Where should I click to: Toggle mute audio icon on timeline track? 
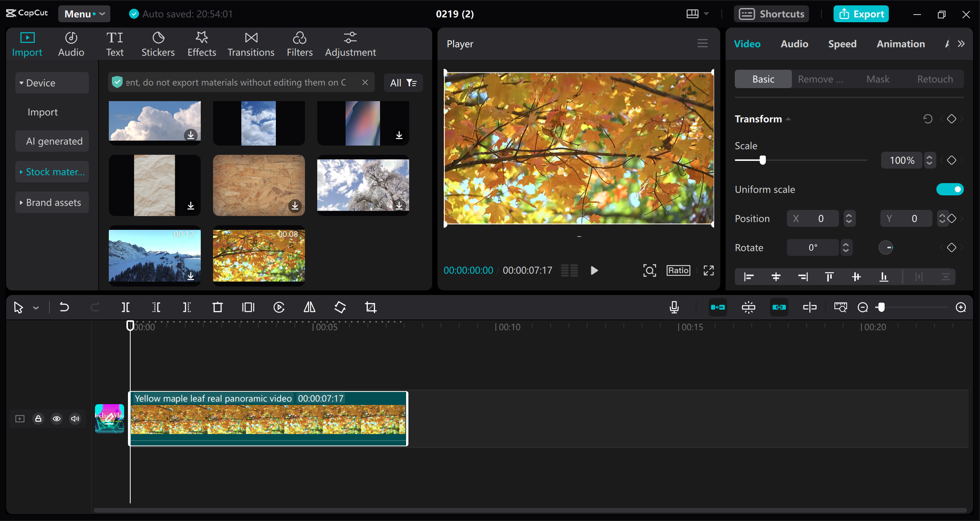pyautogui.click(x=75, y=418)
